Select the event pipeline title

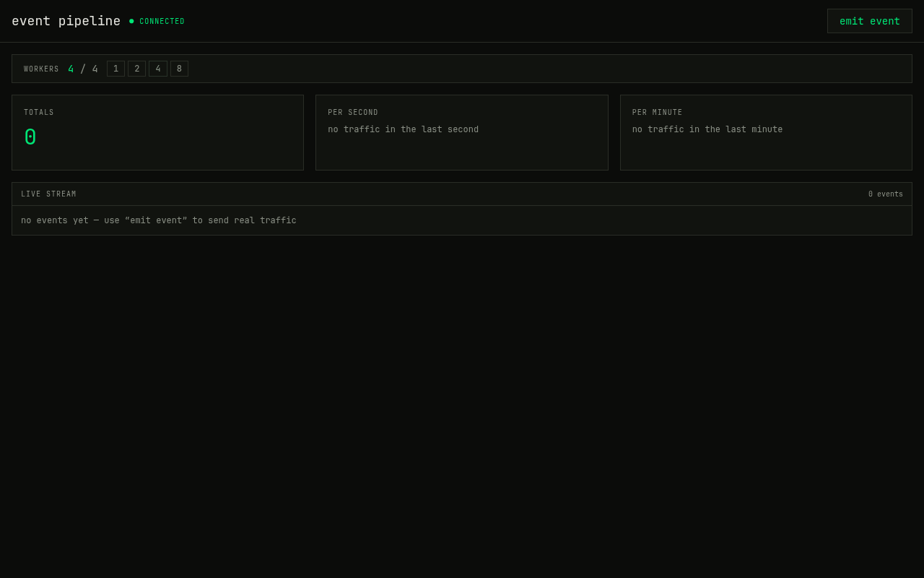tap(66, 21)
